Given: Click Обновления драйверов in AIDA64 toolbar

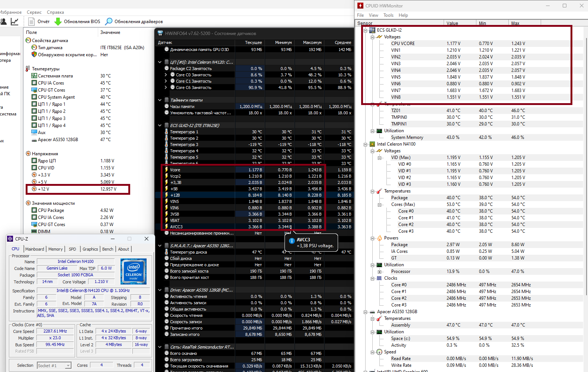Looking at the screenshot, I should pyautogui.click(x=134, y=22).
